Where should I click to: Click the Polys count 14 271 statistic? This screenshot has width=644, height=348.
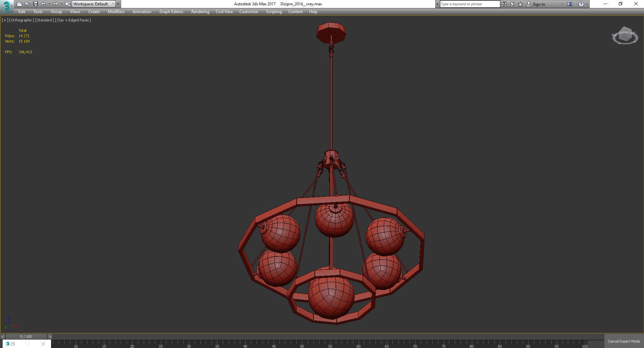tap(24, 36)
